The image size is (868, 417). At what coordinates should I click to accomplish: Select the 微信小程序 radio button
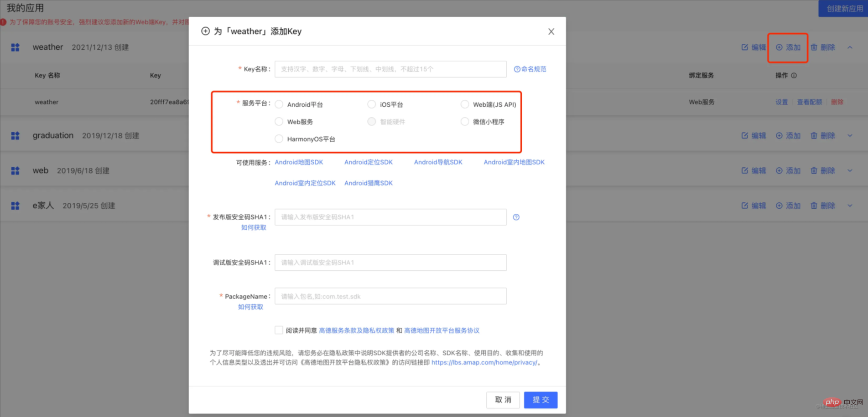tap(465, 122)
